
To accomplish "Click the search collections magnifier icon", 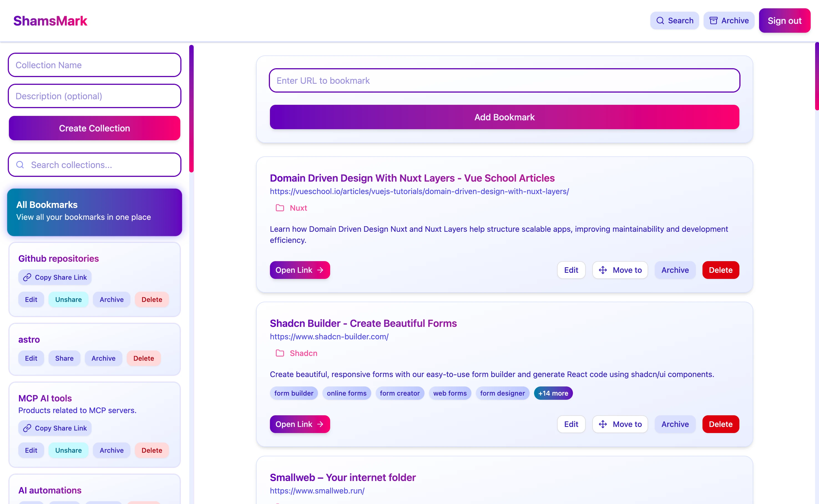I will click(20, 165).
